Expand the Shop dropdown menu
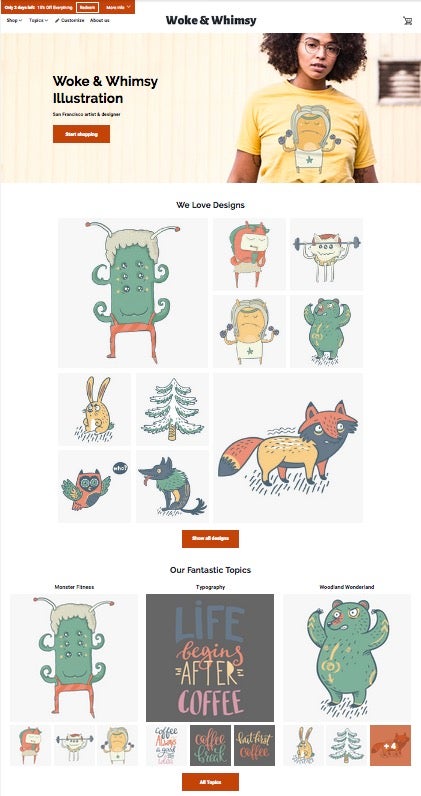The width and height of the screenshot is (421, 796). (14, 20)
